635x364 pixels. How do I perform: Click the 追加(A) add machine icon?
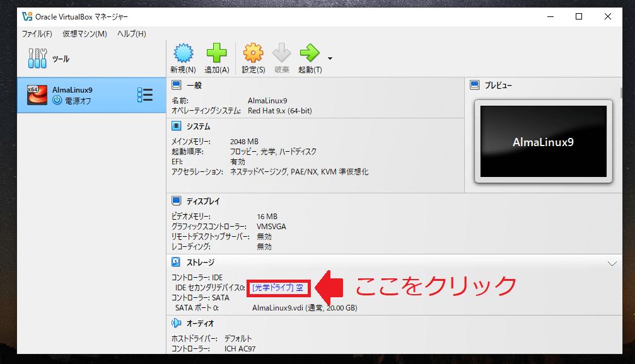pos(217,53)
